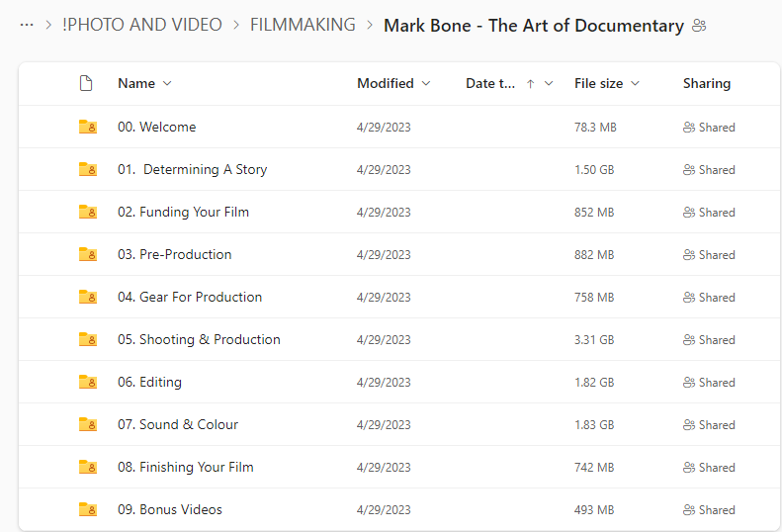Open the Date t... column chevron menu
The width and height of the screenshot is (782, 532).
coord(549,83)
